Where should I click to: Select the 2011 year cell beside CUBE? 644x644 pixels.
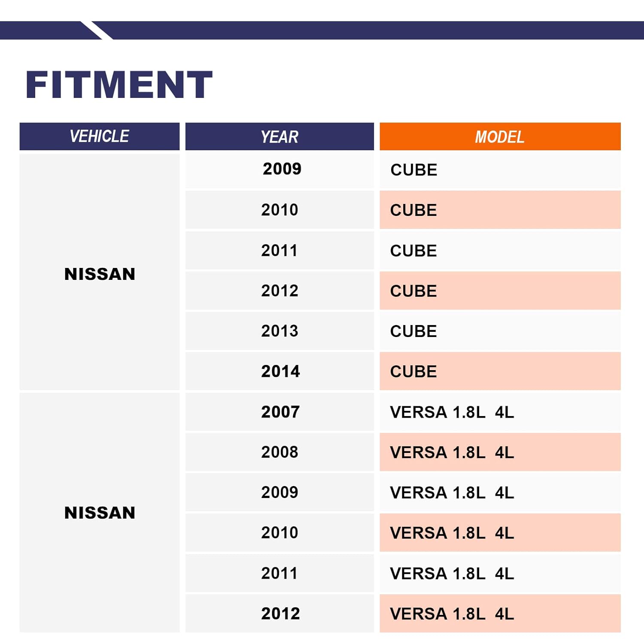pyautogui.click(x=279, y=251)
